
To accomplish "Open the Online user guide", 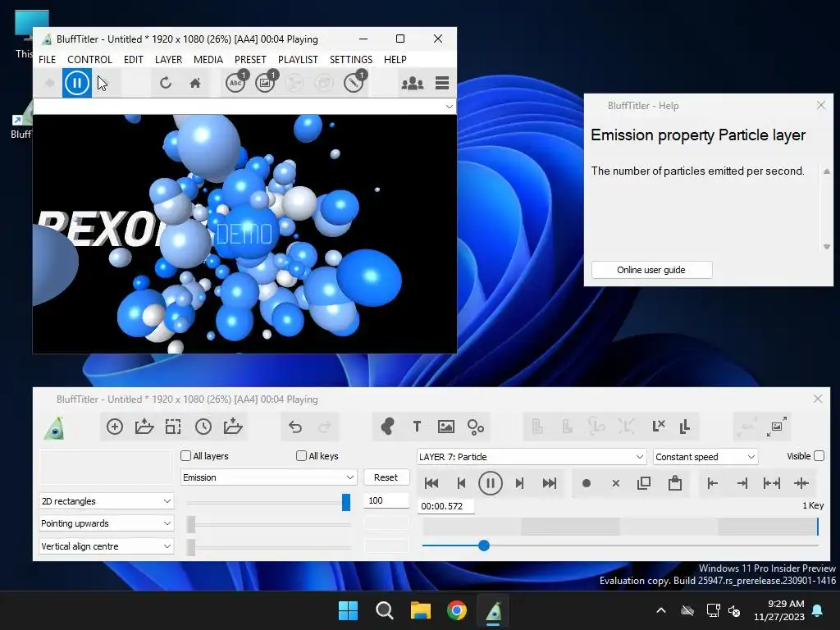I will pos(651,270).
